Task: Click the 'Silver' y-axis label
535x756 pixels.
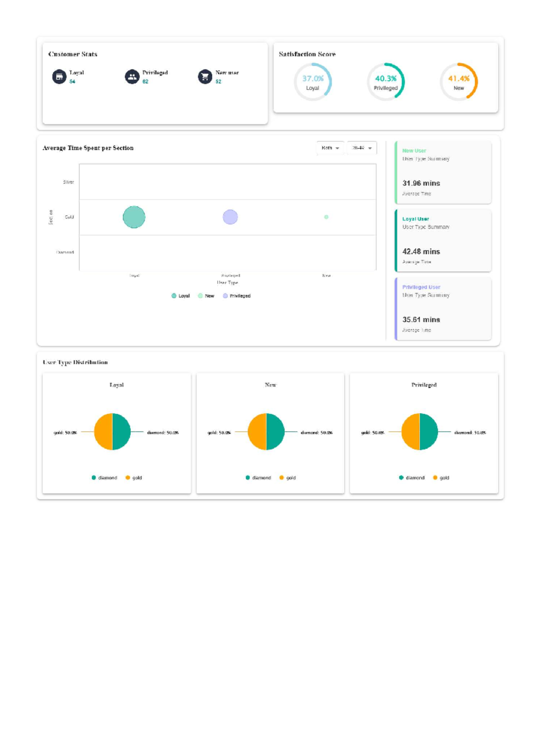Action: [68, 182]
